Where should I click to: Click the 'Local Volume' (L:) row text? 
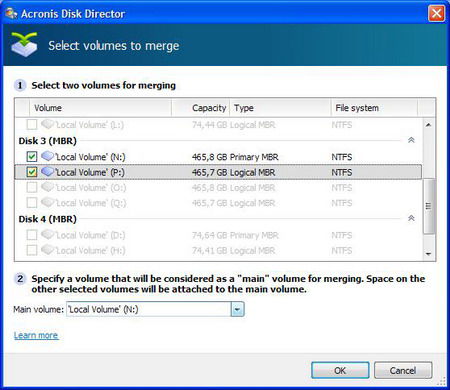point(90,125)
